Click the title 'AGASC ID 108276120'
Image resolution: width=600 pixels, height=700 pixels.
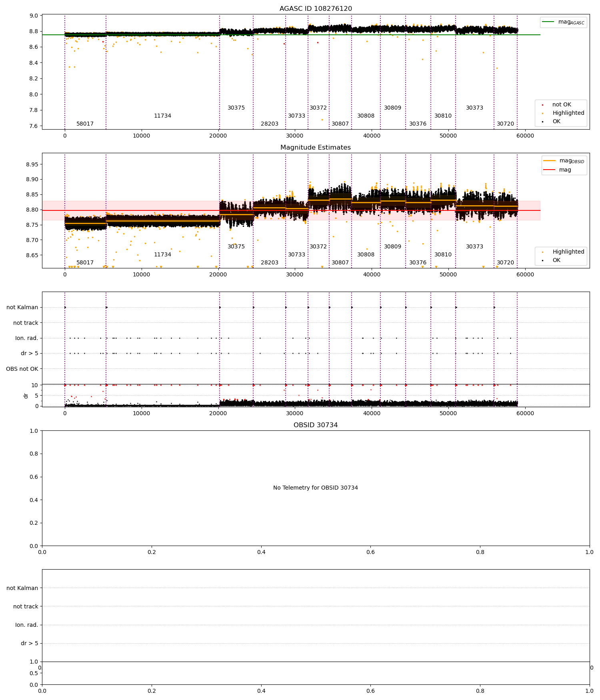(x=316, y=9)
